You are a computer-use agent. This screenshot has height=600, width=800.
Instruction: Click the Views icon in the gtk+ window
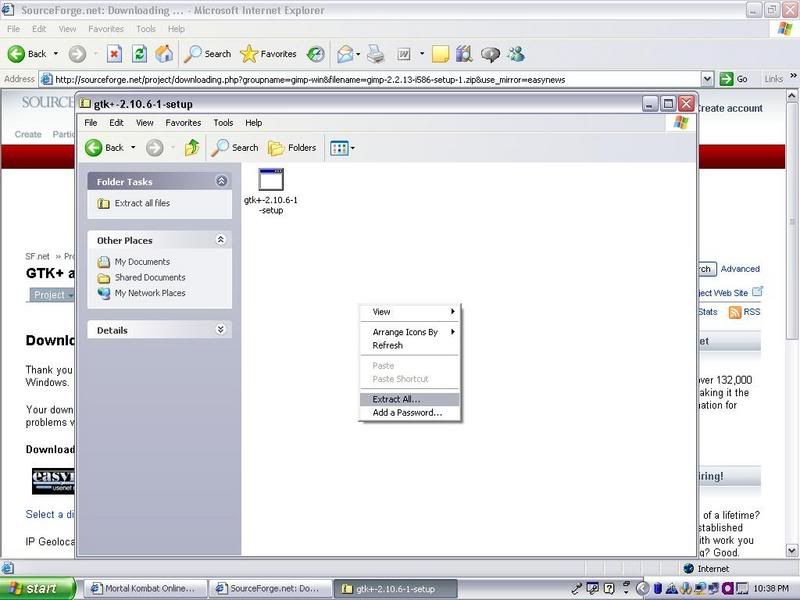[x=339, y=148]
